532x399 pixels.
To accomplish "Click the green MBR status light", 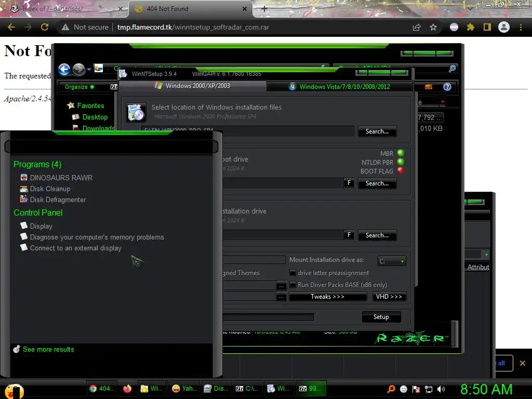I will [x=401, y=153].
